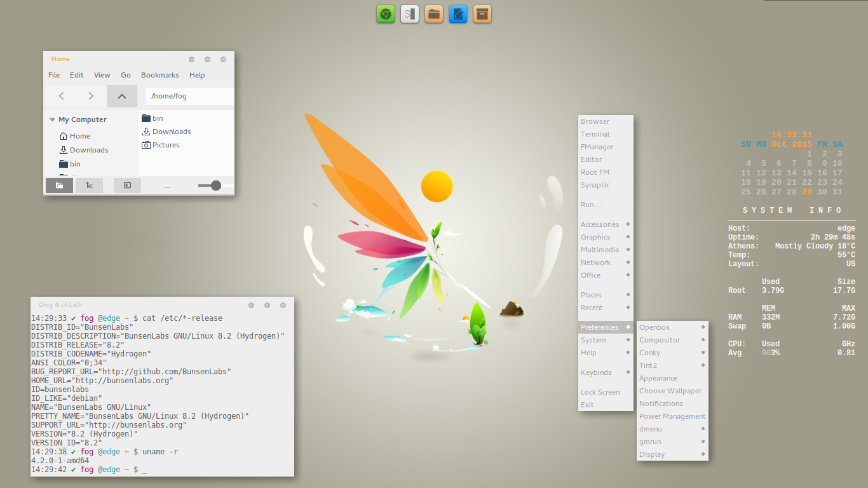Choose Browser in the desktop menu
The width and height of the screenshot is (868, 488).
click(606, 121)
